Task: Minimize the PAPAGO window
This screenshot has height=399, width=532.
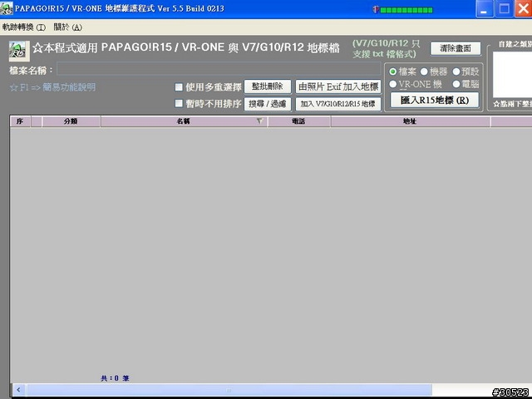Action: (x=485, y=8)
